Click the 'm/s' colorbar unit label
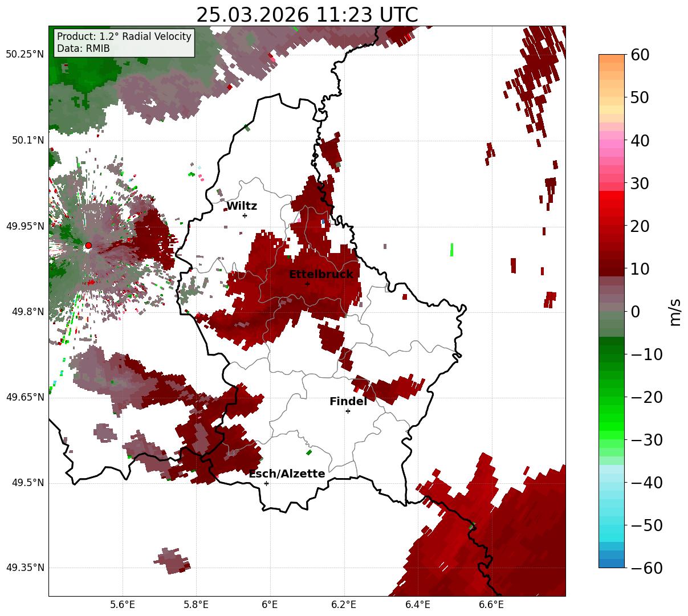The image size is (688, 616). (675, 312)
